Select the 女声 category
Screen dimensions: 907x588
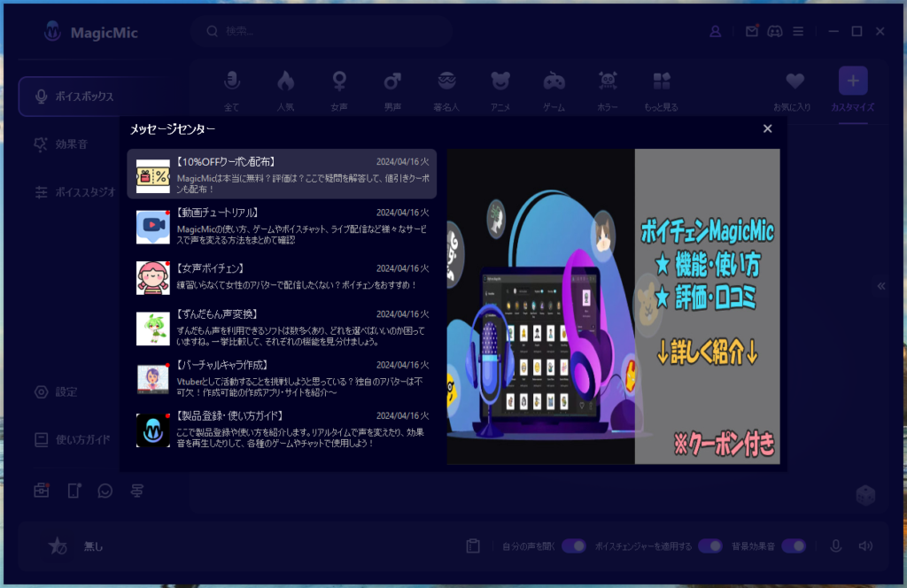click(339, 91)
